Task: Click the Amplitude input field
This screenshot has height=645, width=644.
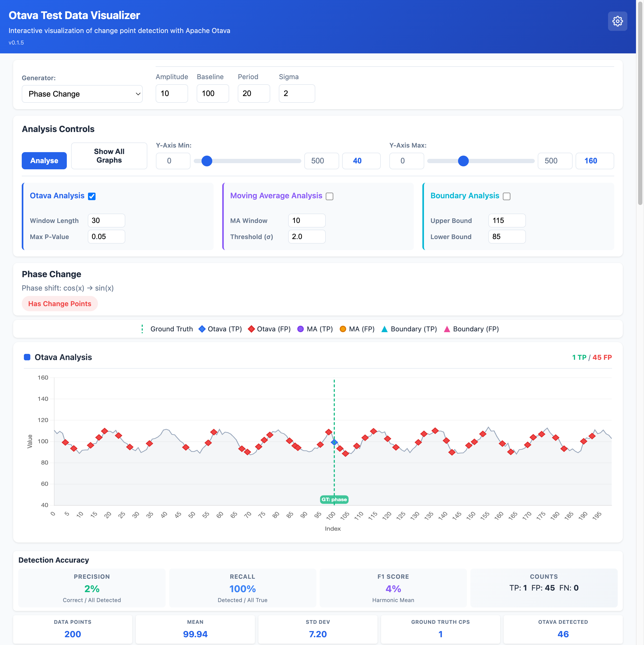Action: coord(172,93)
